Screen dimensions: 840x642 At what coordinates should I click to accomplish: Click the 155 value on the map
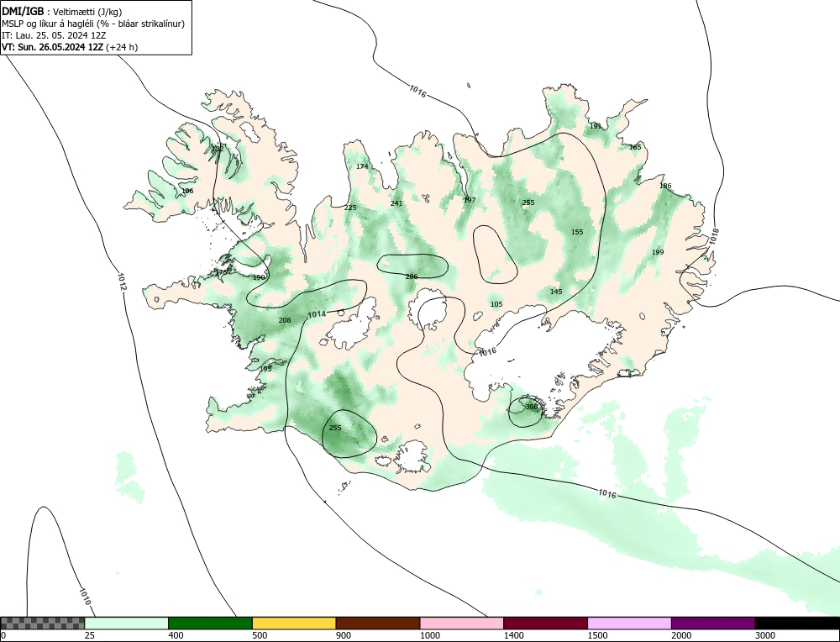point(577,232)
